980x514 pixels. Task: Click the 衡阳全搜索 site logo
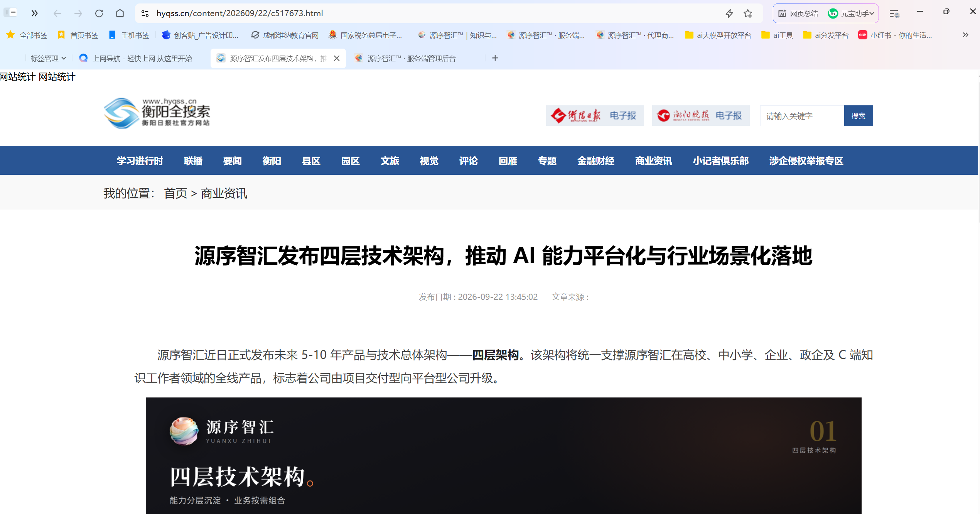[157, 112]
